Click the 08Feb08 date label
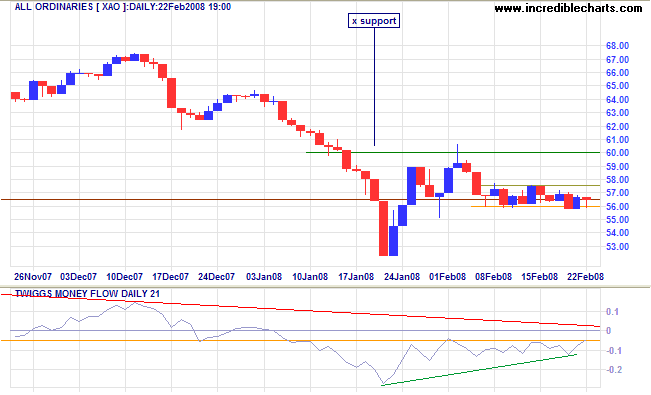The height and width of the screenshot is (395, 651). (x=494, y=277)
